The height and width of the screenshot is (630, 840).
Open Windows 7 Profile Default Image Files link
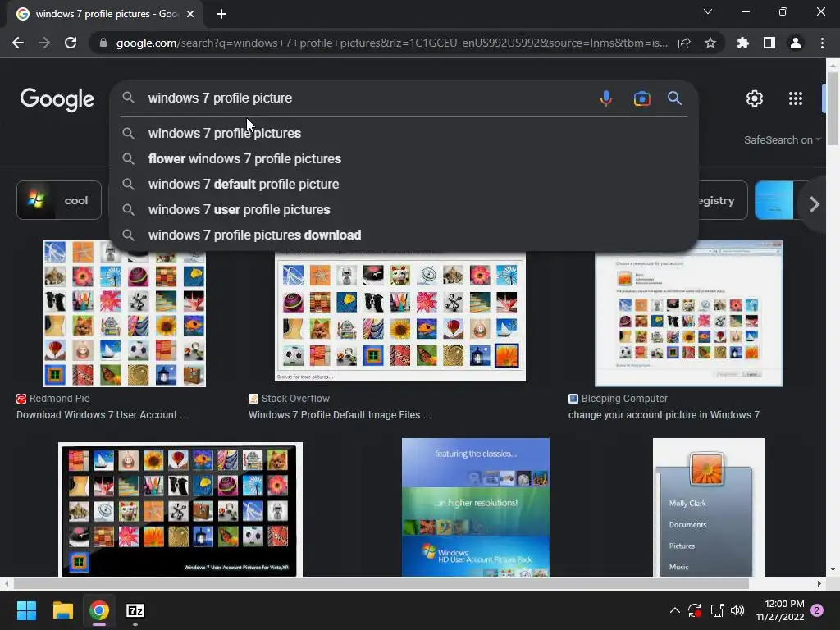coord(340,414)
